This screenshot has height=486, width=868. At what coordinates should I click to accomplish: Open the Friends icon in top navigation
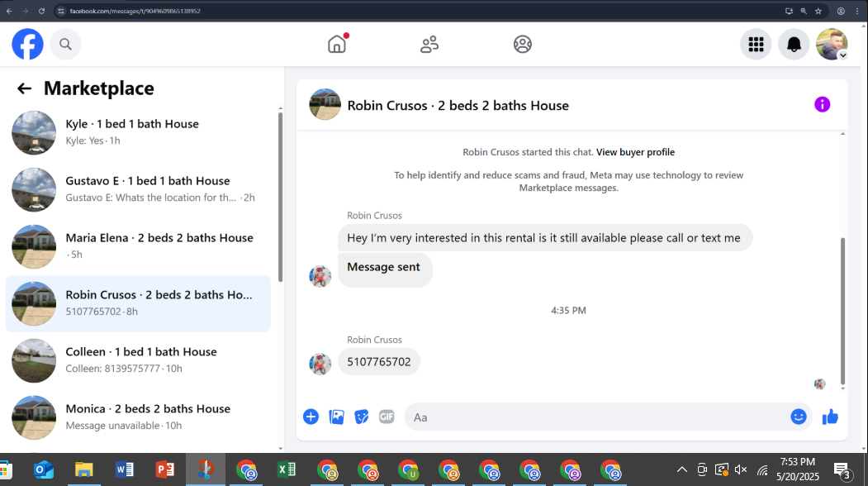pos(429,45)
